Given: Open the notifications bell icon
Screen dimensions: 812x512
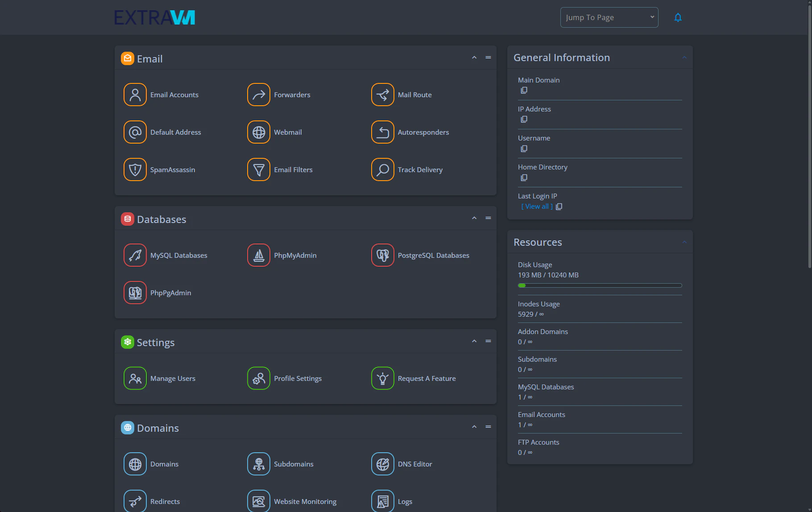Looking at the screenshot, I should [x=678, y=17].
